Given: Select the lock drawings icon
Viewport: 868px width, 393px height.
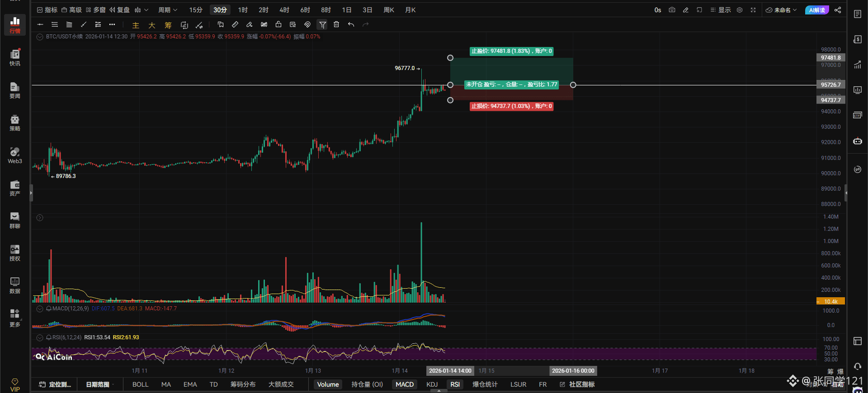Looking at the screenshot, I should (x=278, y=24).
